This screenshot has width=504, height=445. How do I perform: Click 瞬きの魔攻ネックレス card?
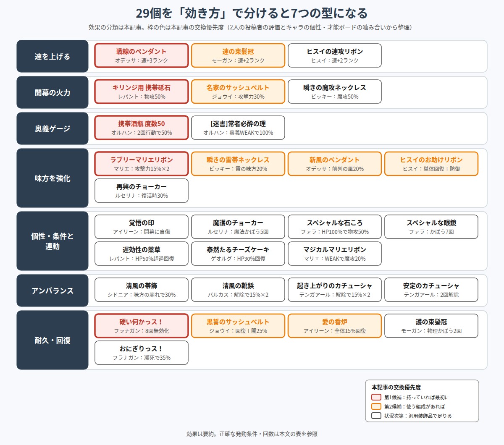click(335, 92)
